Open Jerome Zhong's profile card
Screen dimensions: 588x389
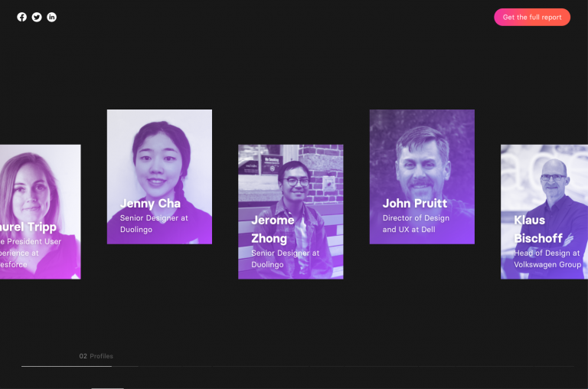291,211
